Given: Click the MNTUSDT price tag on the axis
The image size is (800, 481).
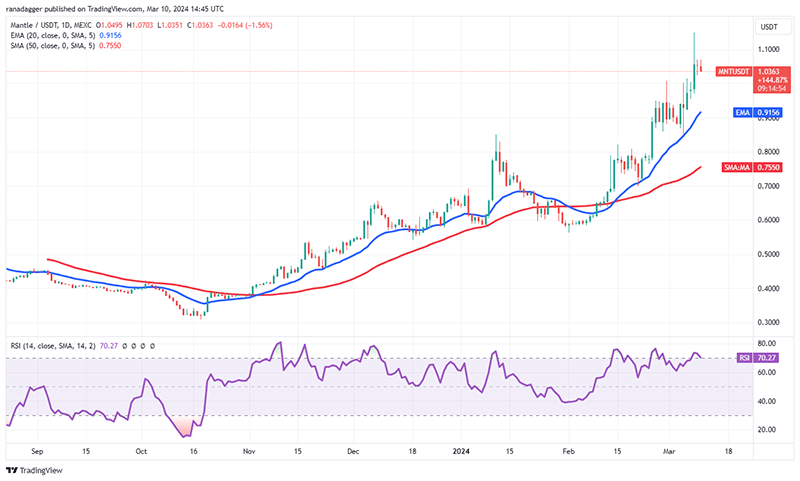Looking at the screenshot, I should (x=734, y=72).
